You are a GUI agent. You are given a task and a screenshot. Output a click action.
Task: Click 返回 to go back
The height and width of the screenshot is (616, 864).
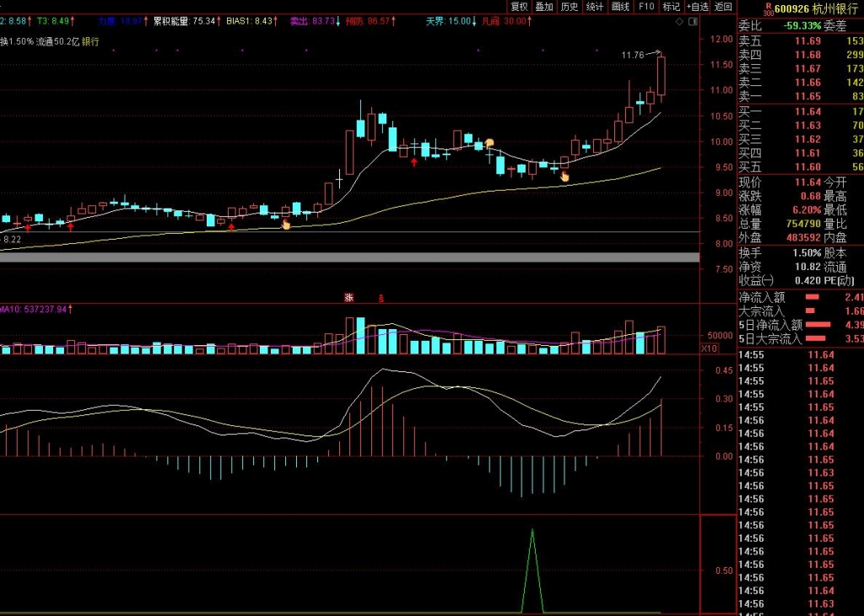(723, 7)
